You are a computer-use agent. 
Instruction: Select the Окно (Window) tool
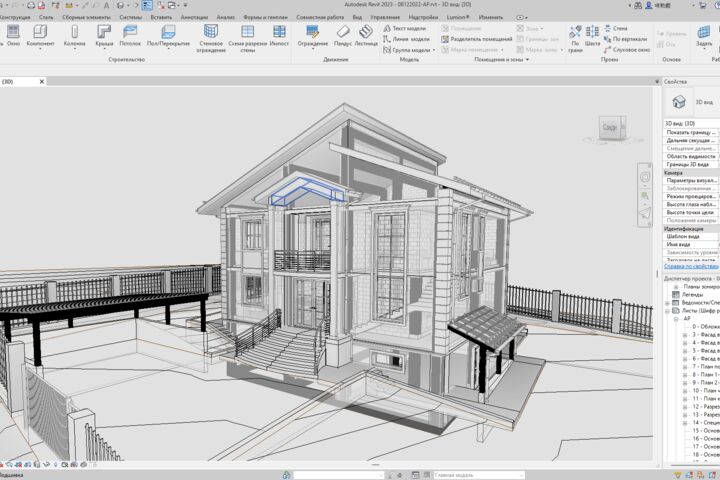coord(13,35)
